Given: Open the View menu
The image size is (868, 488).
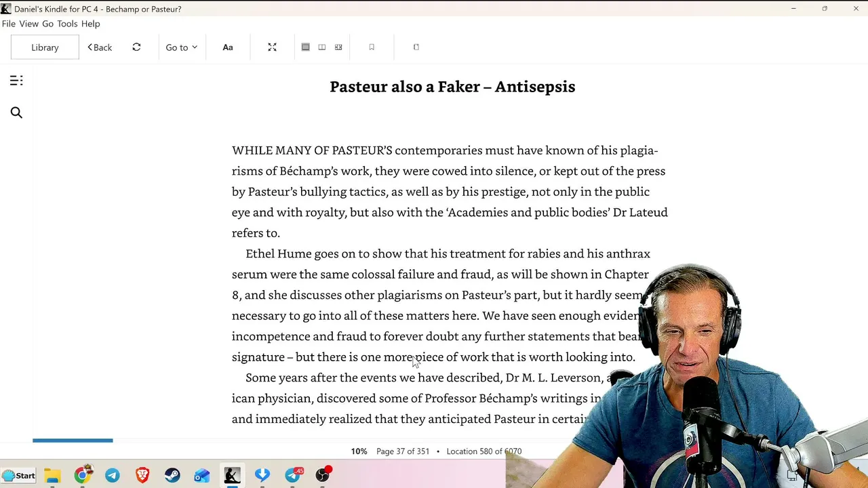Looking at the screenshot, I should pos(28,24).
